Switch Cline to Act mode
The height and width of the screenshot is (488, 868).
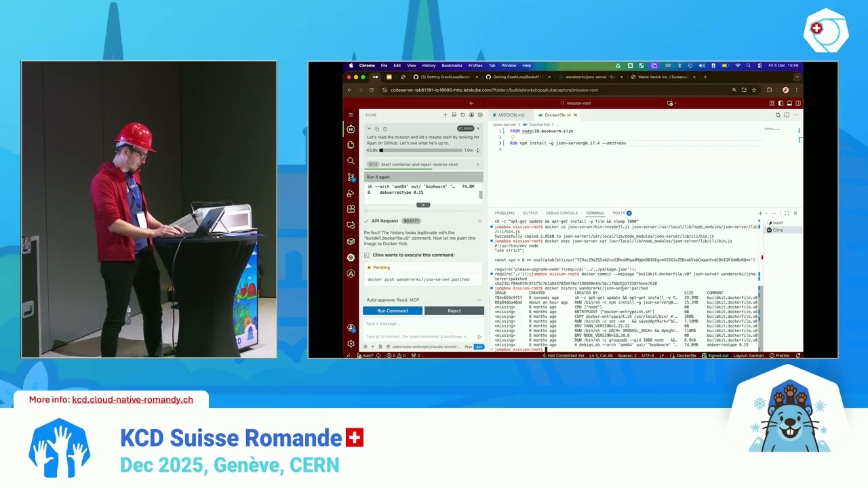tap(479, 346)
